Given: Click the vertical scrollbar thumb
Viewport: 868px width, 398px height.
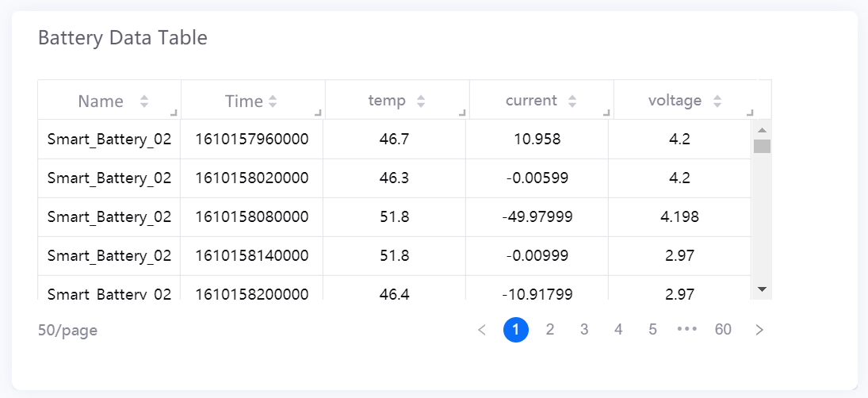Looking at the screenshot, I should (762, 146).
